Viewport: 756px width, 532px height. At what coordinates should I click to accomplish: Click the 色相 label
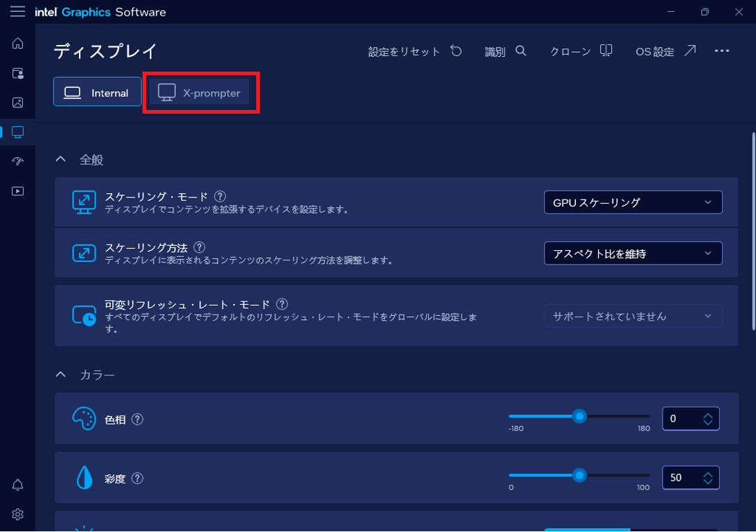point(115,420)
